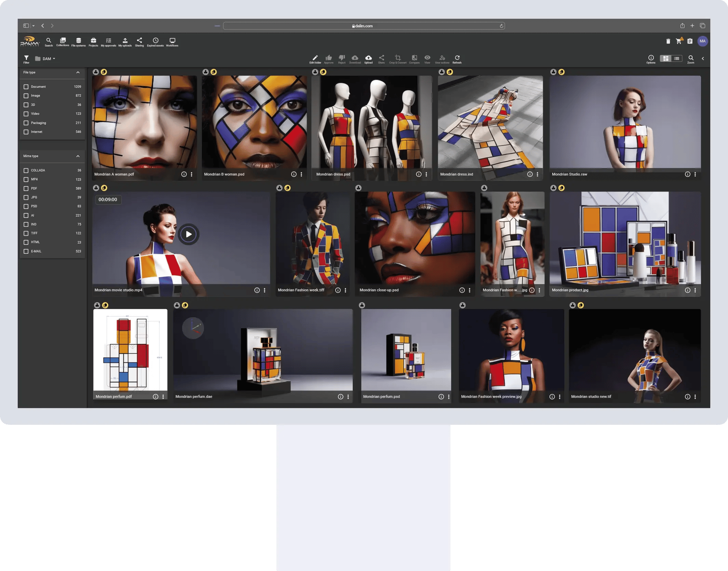Click the trash bin icon

668,41
